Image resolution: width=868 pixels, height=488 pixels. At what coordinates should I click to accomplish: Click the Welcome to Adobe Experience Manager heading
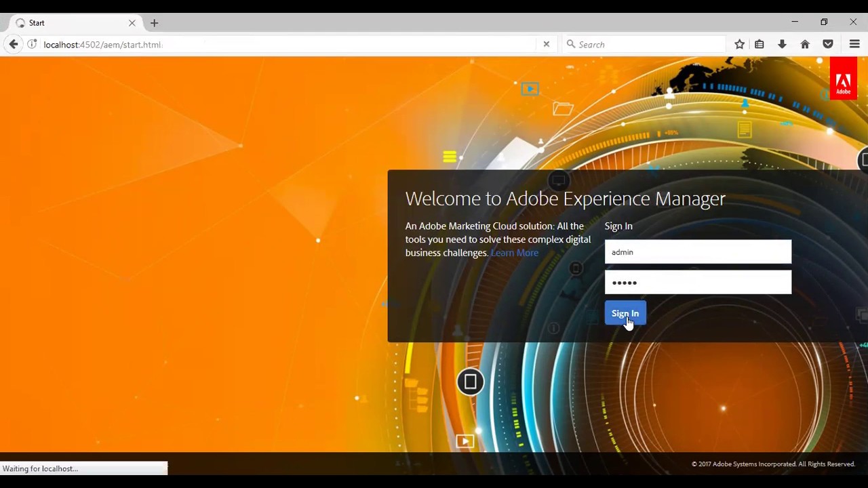point(566,199)
